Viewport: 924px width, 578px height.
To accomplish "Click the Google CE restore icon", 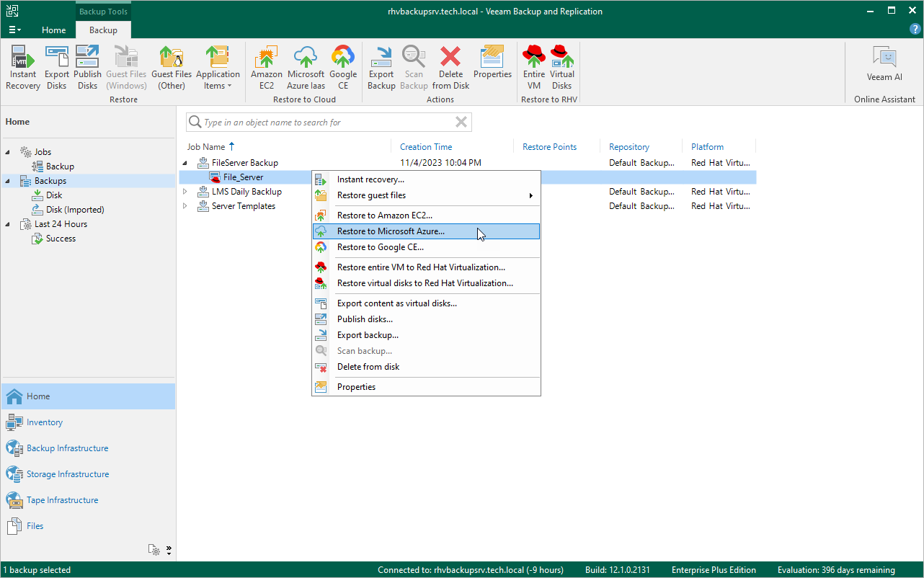I will click(343, 68).
